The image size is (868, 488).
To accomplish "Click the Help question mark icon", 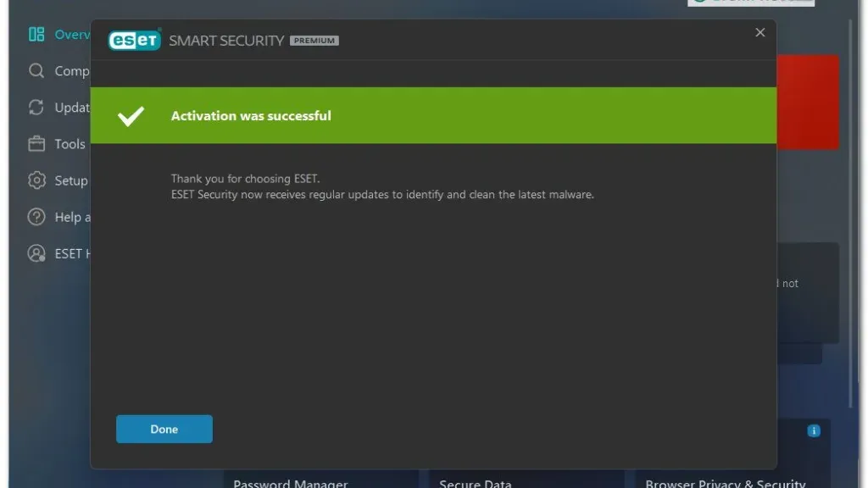I will tap(36, 217).
